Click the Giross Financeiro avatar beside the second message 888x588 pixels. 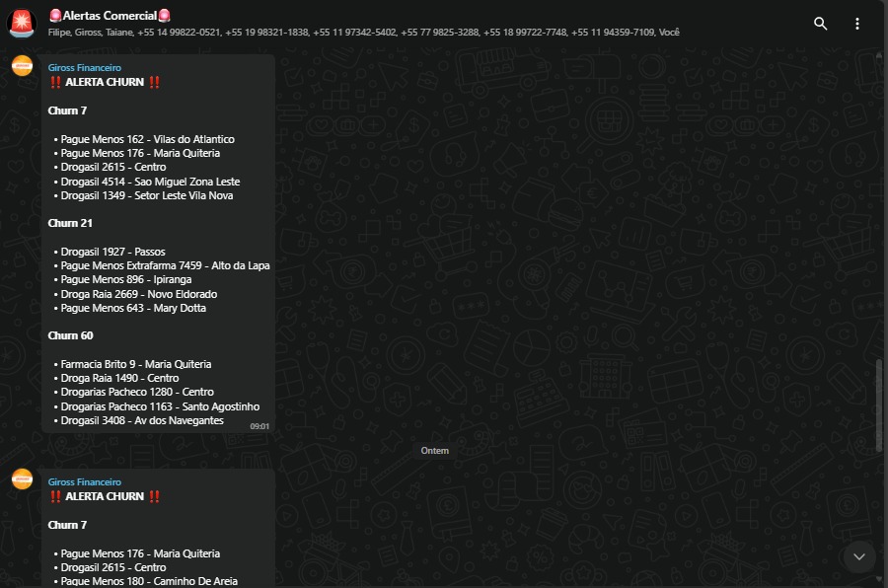pyautogui.click(x=22, y=479)
